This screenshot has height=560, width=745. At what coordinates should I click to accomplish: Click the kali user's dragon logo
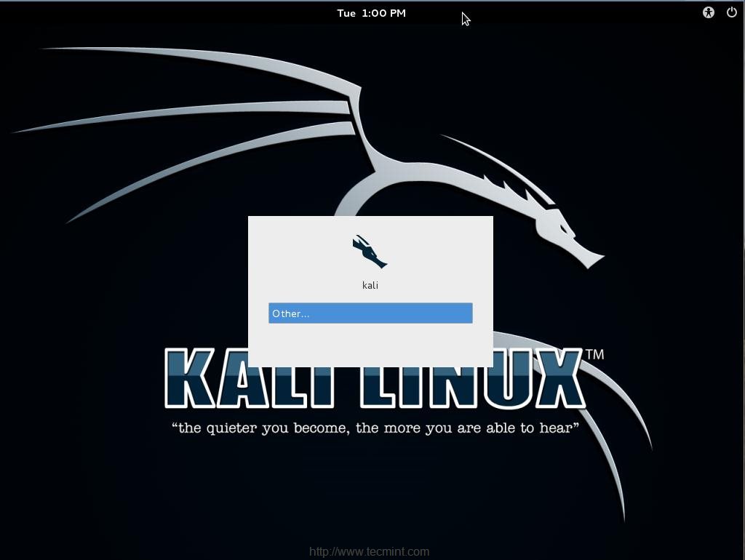point(370,252)
